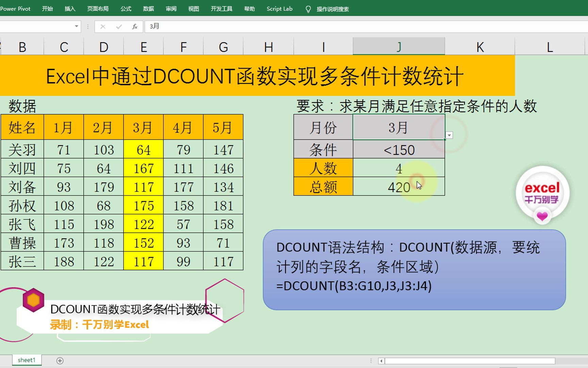Open the 页面布局 ribbon tab
The width and height of the screenshot is (588, 368).
pos(98,9)
